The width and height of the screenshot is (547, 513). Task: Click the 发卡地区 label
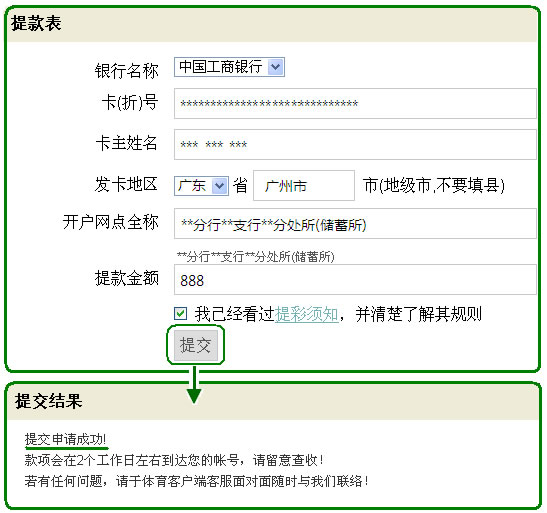point(126,184)
